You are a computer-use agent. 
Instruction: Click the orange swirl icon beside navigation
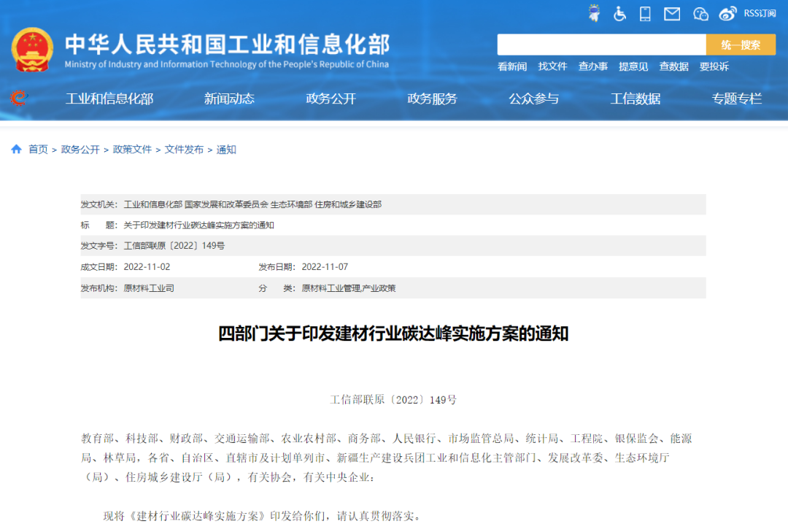(18, 98)
